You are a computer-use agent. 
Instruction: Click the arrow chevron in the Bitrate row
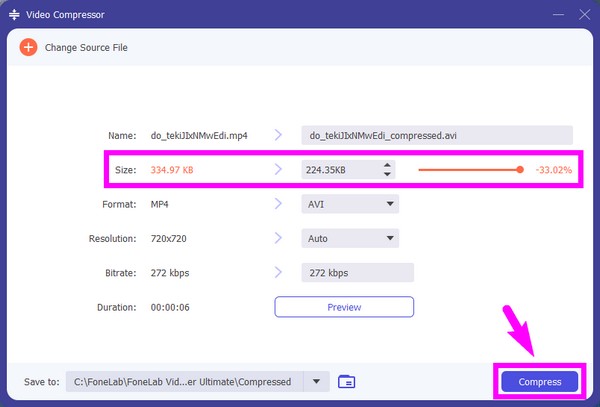[x=278, y=273]
